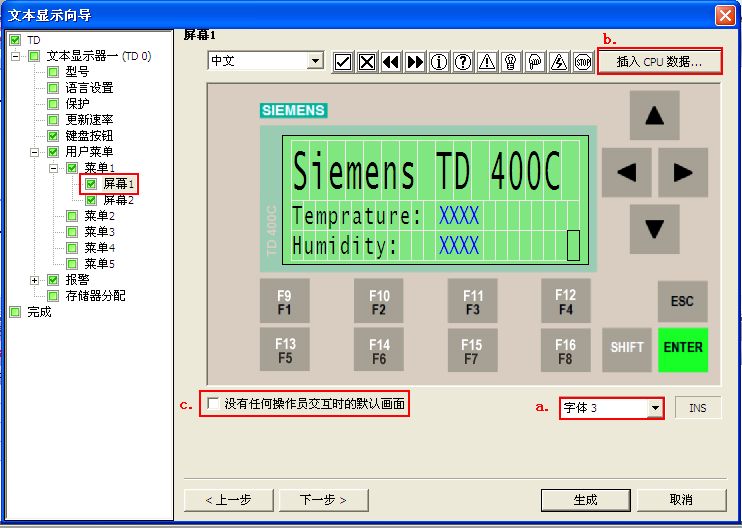742x528 pixels.
Task: Select 菜单3 in the tree
Action: coord(100,232)
